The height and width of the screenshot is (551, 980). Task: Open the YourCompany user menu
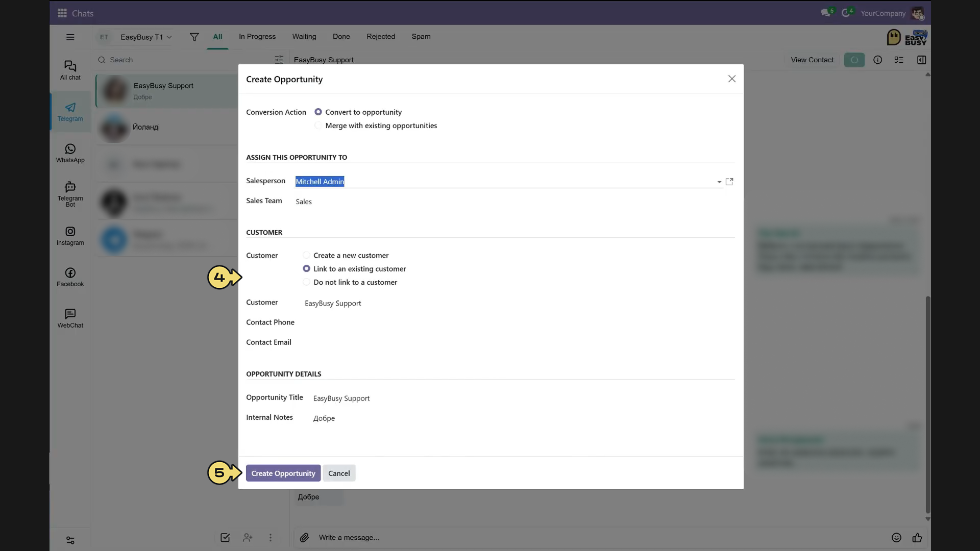click(x=892, y=13)
